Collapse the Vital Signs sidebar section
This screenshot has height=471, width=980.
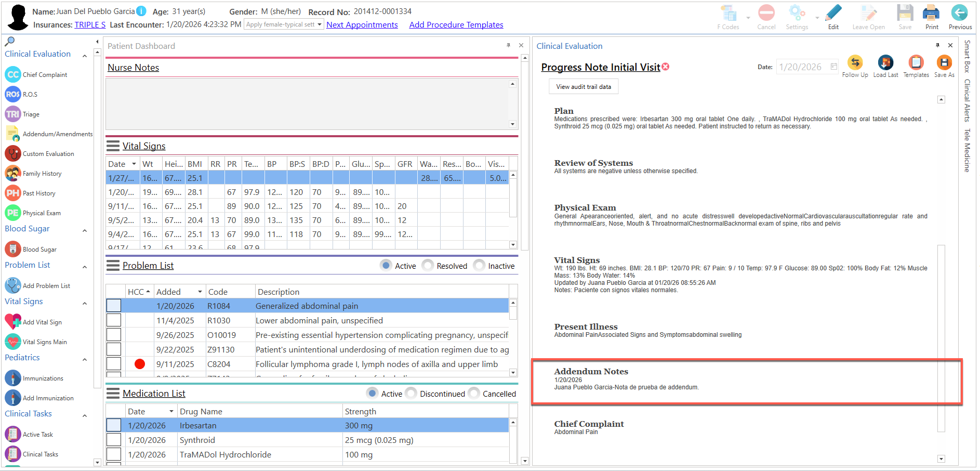(x=85, y=303)
